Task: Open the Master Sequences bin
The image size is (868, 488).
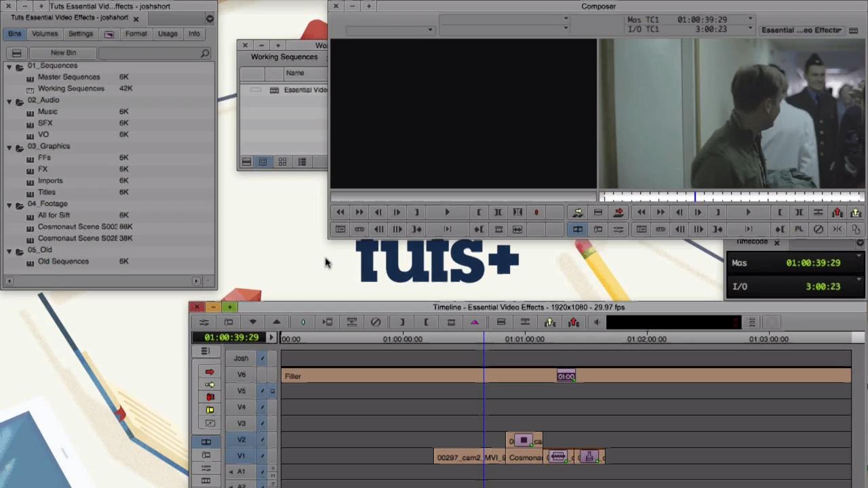Action: [x=68, y=77]
